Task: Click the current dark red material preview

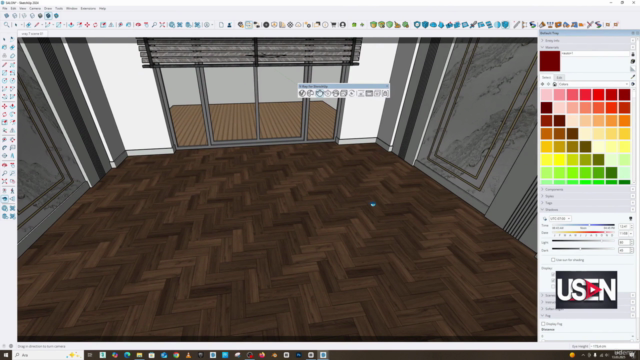Action: [x=550, y=61]
